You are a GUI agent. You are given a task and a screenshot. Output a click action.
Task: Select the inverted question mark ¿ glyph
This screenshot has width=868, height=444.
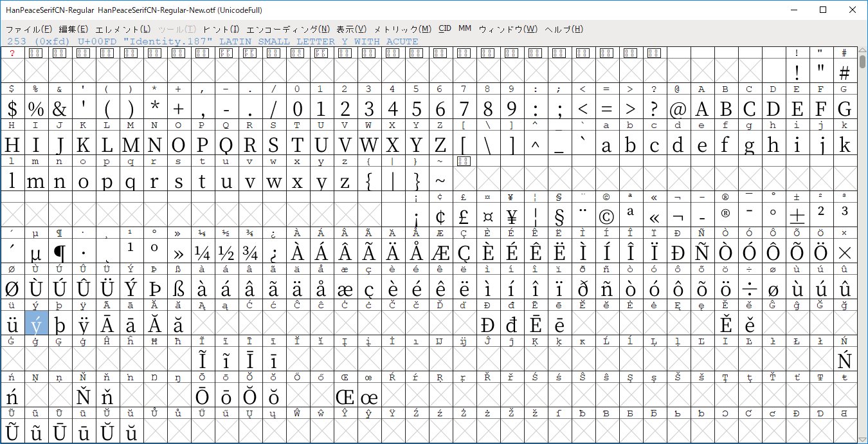click(273, 252)
